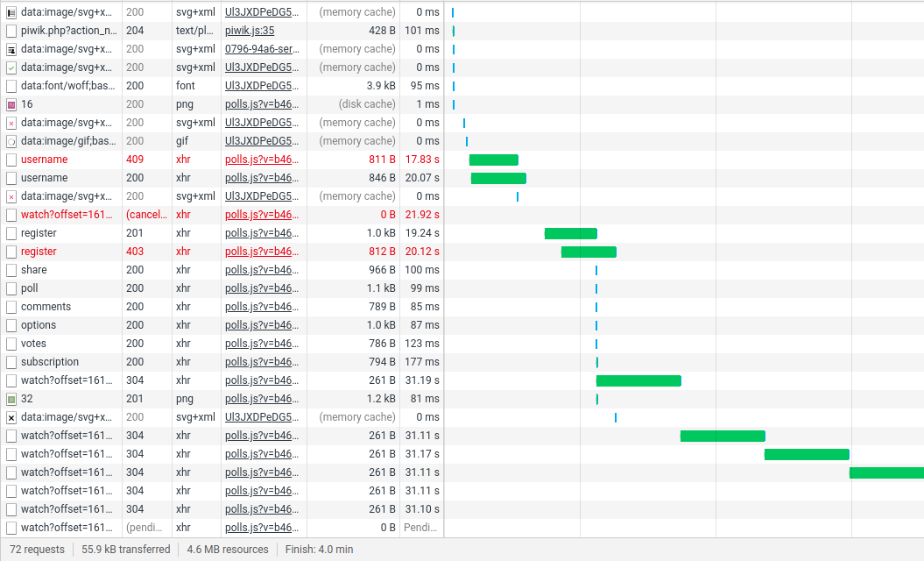Click the file icon of the votes request
Viewport: 924px width, 561px height.
(11, 344)
